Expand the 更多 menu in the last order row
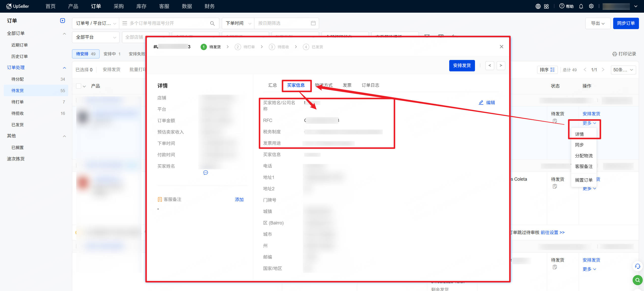The height and width of the screenshot is (291, 644). point(589,269)
